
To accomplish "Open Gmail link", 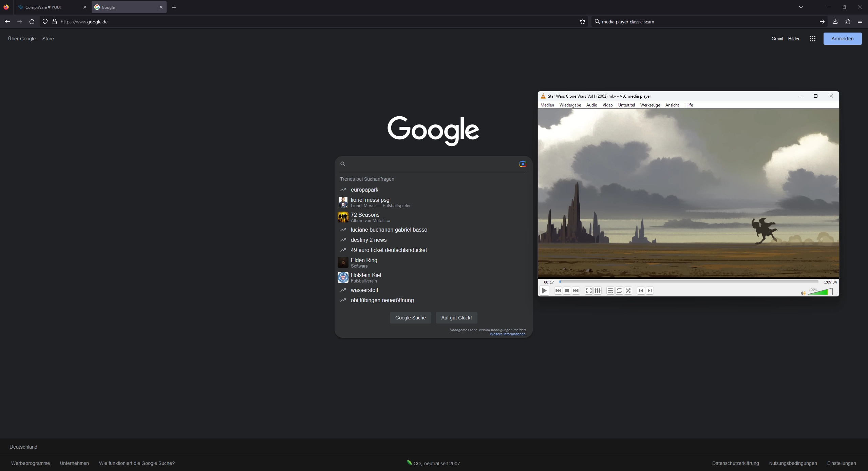I will [777, 39].
